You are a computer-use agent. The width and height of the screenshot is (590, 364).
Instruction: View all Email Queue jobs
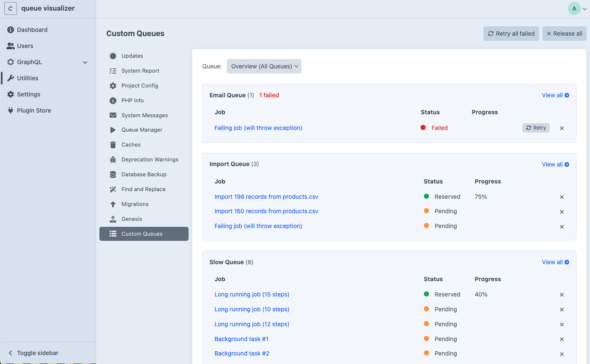pos(555,95)
